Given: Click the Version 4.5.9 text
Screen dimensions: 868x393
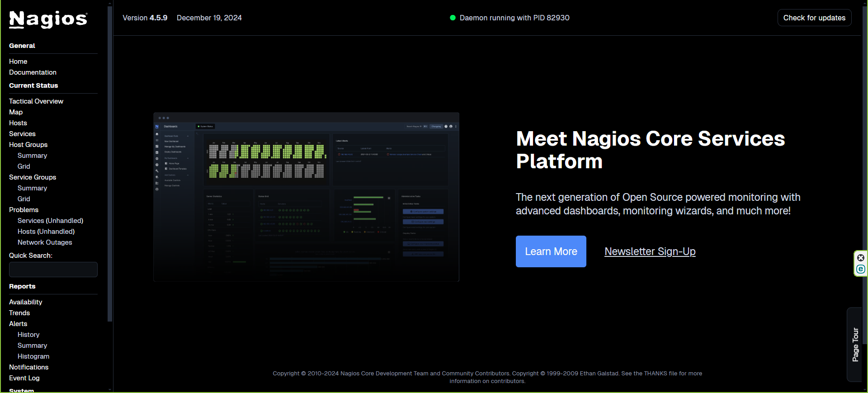Looking at the screenshot, I should (145, 18).
